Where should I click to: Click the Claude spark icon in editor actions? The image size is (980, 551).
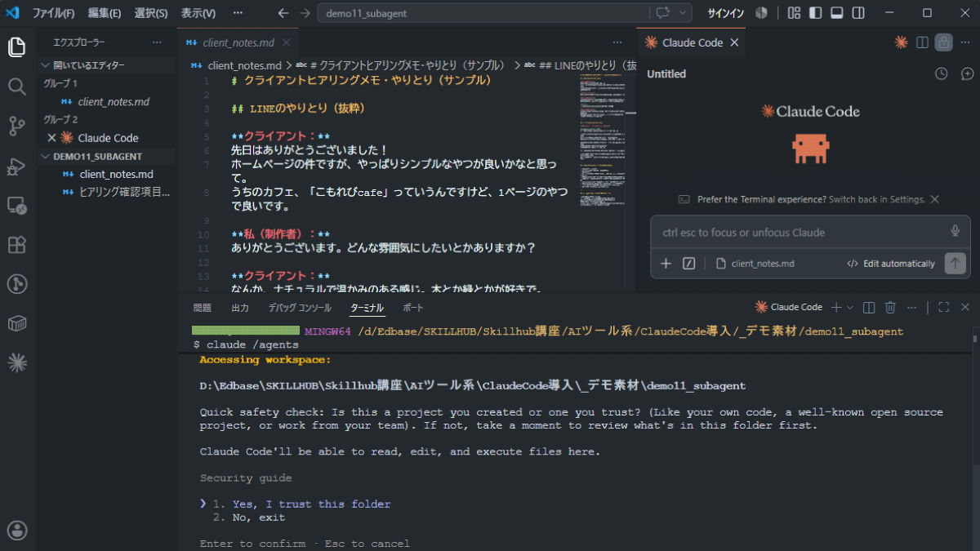[x=901, y=42]
